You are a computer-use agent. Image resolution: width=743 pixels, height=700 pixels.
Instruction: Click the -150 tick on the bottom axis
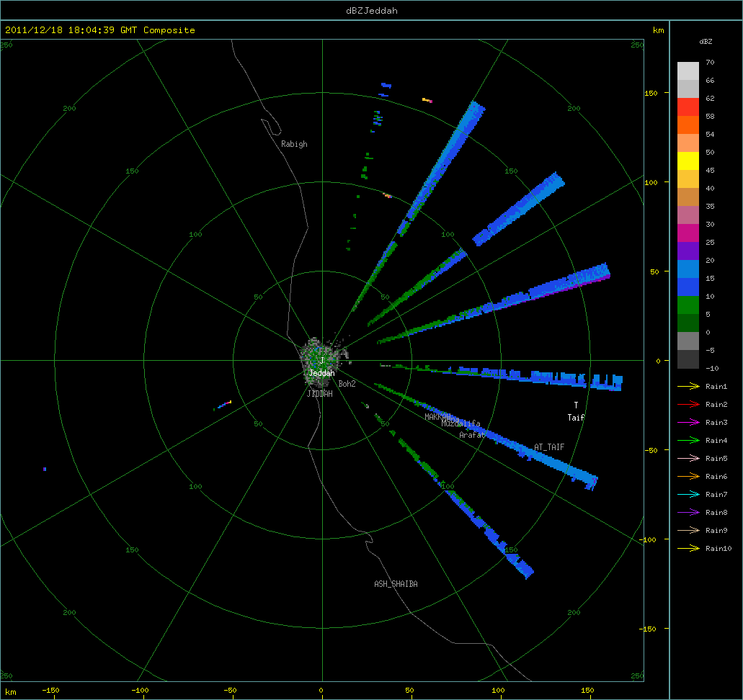[x=50, y=690]
